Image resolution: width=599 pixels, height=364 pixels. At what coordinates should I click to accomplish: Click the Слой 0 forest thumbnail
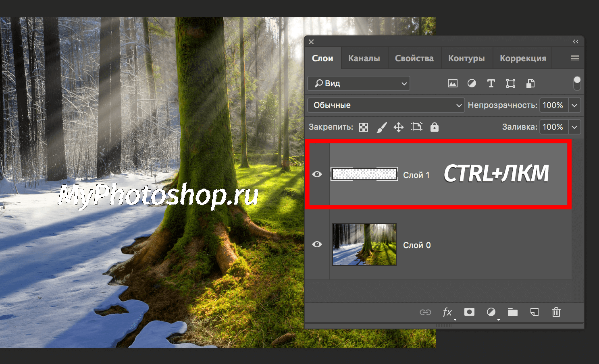[364, 244]
